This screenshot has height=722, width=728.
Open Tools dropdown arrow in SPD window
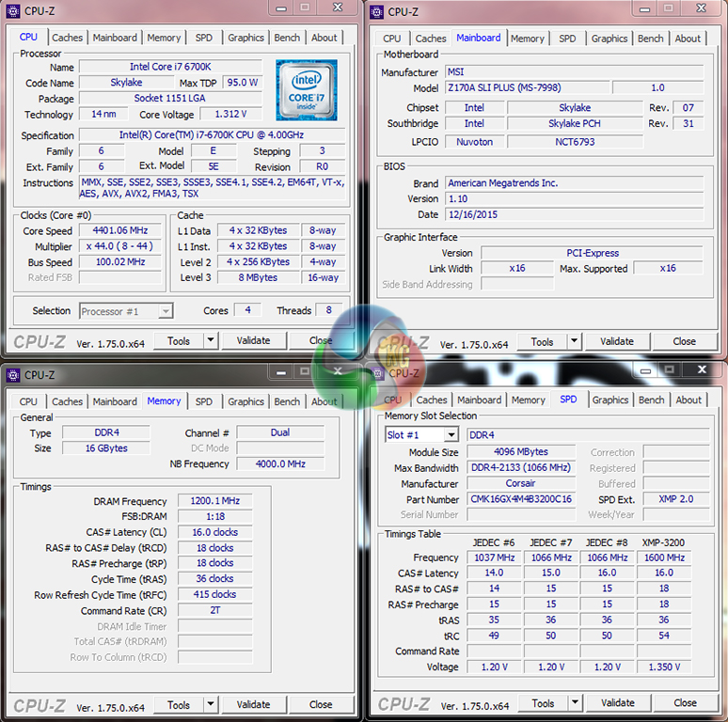[x=576, y=702]
